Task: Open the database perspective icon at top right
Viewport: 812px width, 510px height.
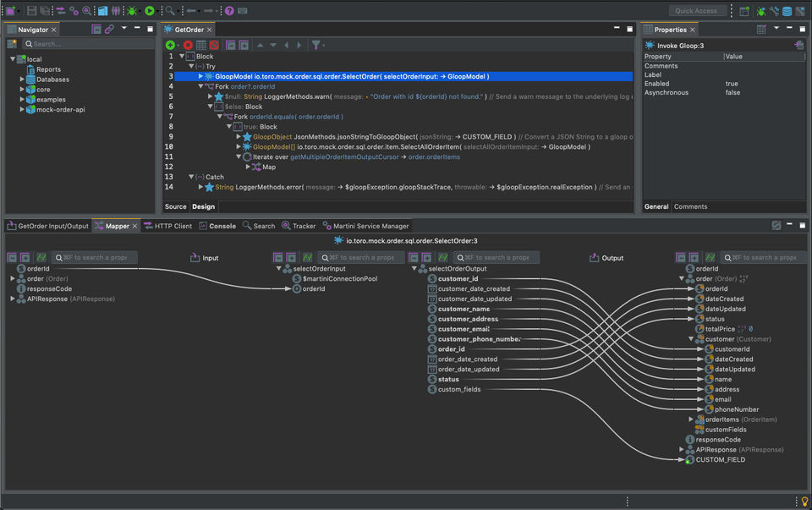Action: (787, 11)
